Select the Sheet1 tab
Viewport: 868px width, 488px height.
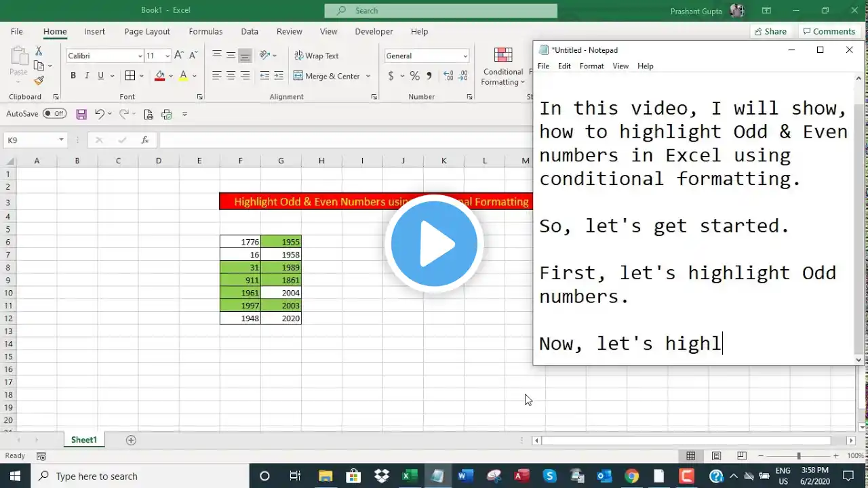click(84, 440)
